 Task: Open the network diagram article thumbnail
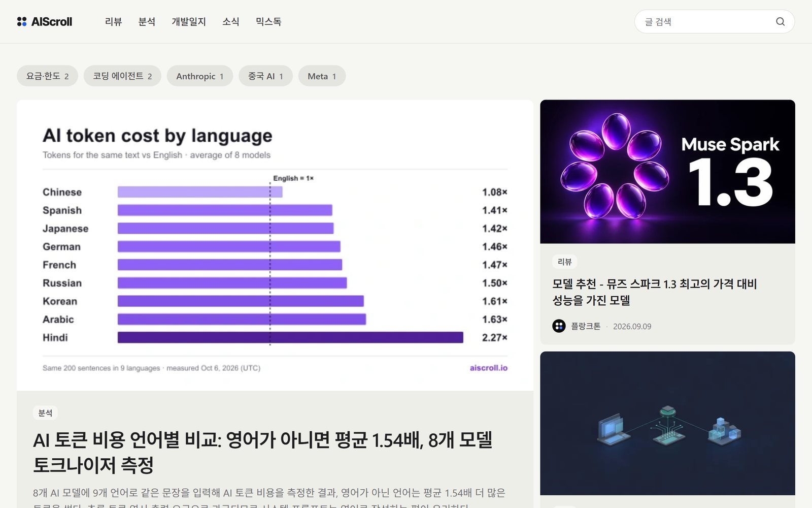coord(667,423)
